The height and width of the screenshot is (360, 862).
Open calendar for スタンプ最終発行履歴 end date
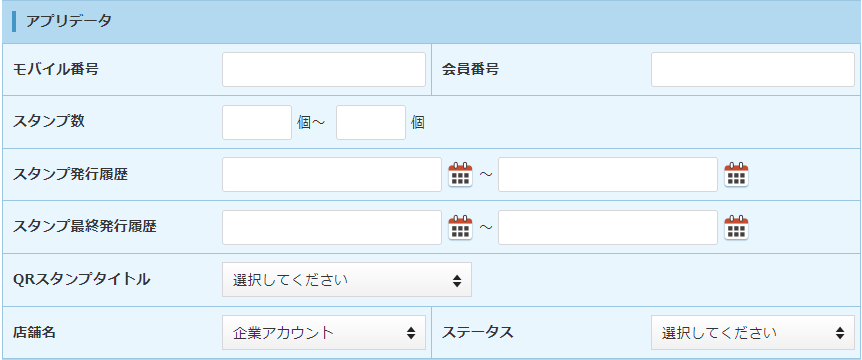pos(737,227)
